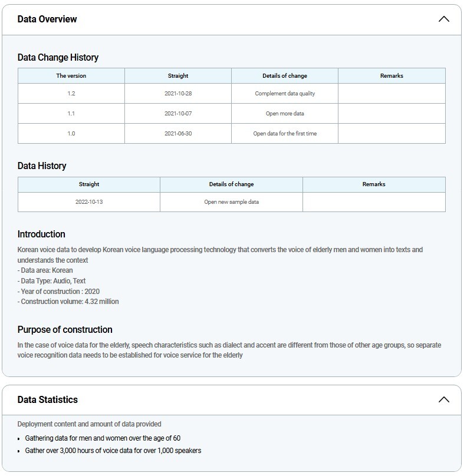The height and width of the screenshot is (476, 467).
Task: Select 'Open data for the first time' cell
Action: tap(284, 134)
